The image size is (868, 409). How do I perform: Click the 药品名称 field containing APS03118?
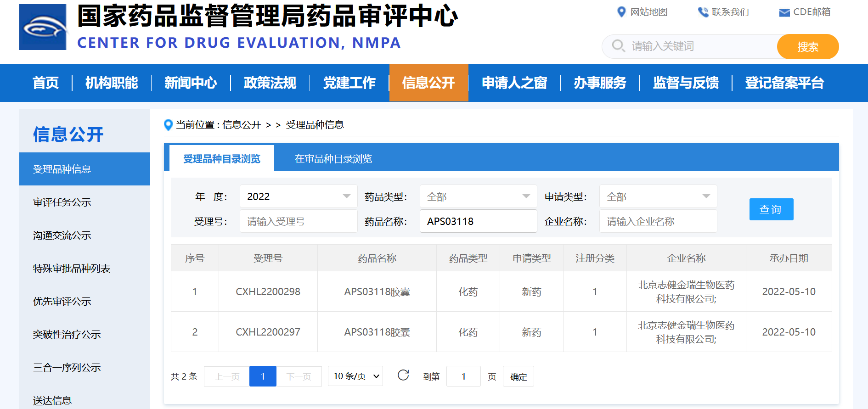(x=478, y=221)
